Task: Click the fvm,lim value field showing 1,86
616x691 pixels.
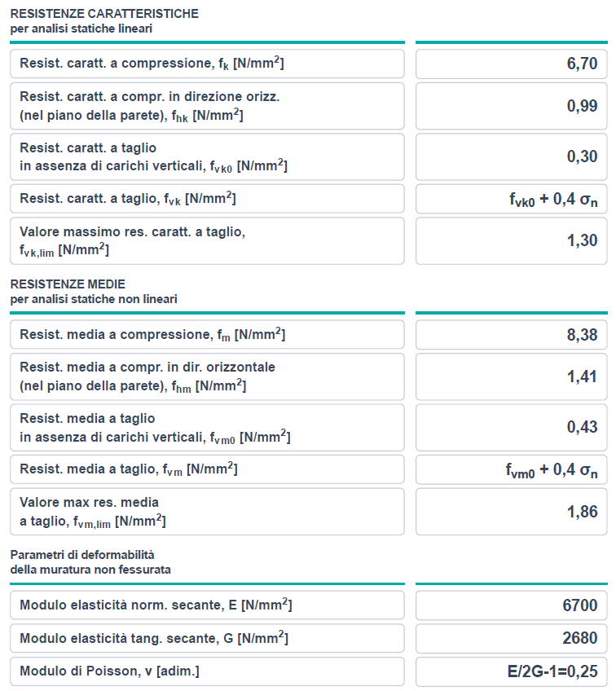Action: coord(511,511)
